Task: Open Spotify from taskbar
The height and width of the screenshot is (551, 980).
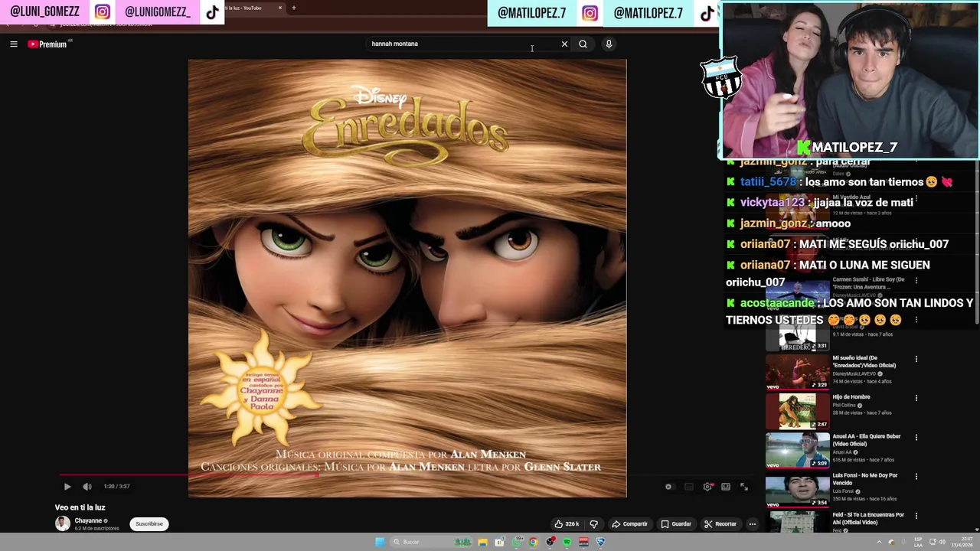Action: 567,542
